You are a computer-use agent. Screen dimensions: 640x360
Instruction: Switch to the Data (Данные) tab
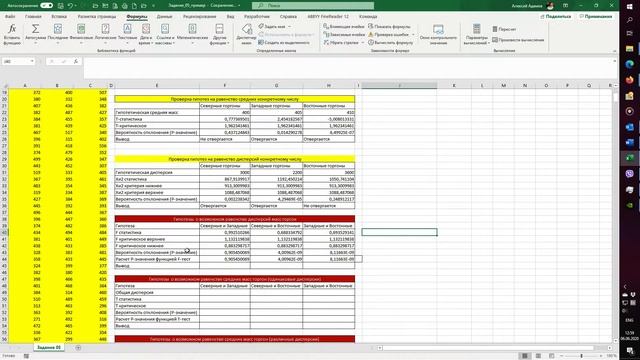click(164, 16)
